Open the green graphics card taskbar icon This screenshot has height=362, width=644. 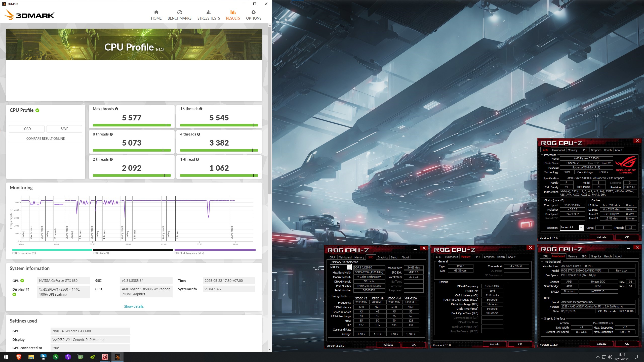click(x=80, y=357)
